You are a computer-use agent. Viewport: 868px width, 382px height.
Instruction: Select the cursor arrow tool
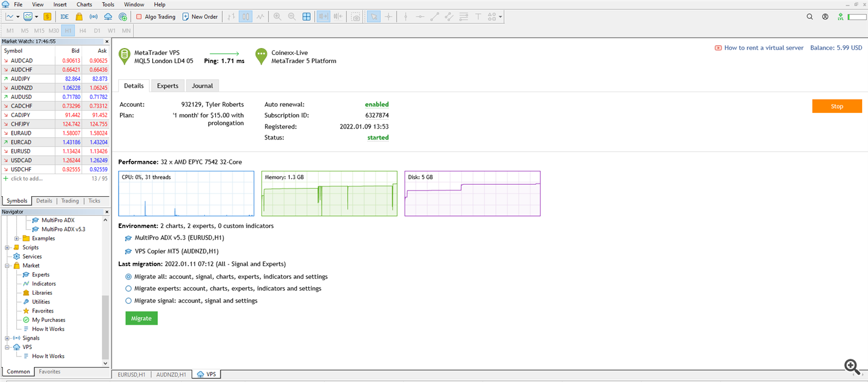374,17
